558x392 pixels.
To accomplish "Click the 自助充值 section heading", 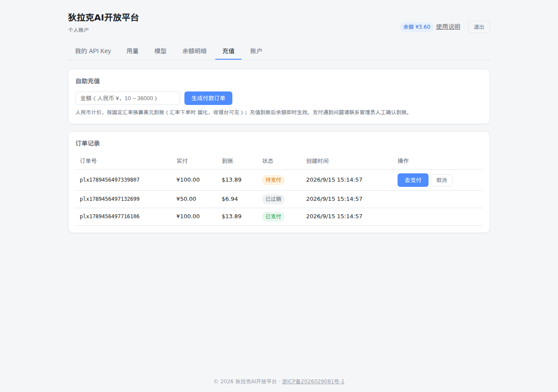I will 88,81.
